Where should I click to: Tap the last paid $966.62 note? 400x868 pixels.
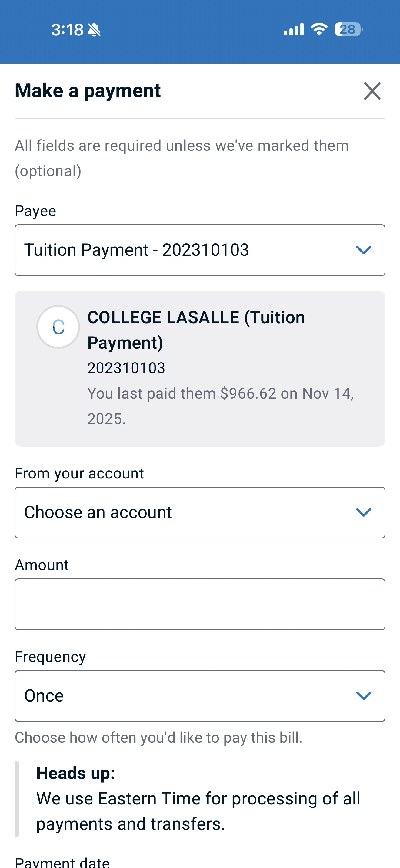pos(221,406)
